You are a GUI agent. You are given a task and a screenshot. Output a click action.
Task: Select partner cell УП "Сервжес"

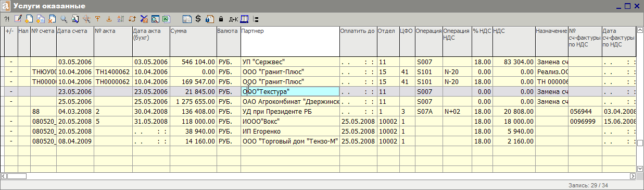point(290,62)
